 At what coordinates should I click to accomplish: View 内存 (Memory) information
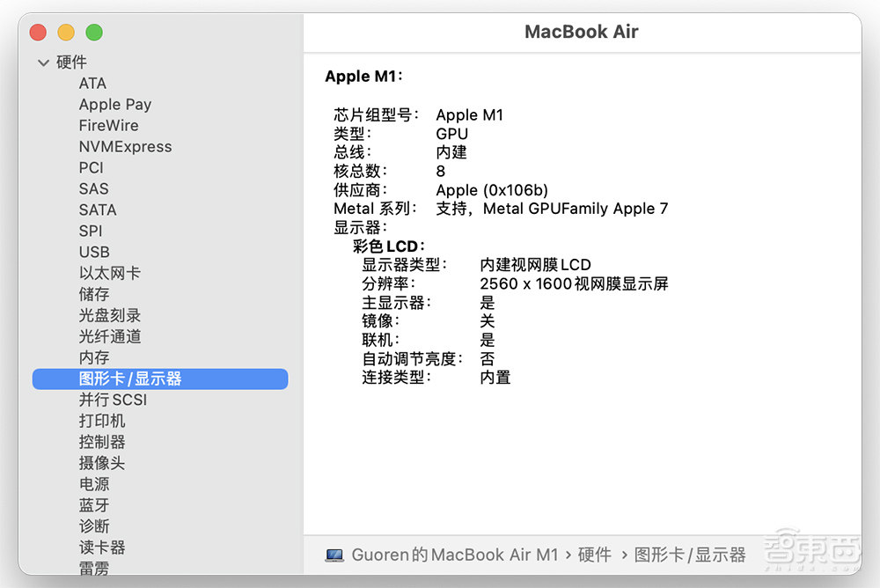pos(93,357)
